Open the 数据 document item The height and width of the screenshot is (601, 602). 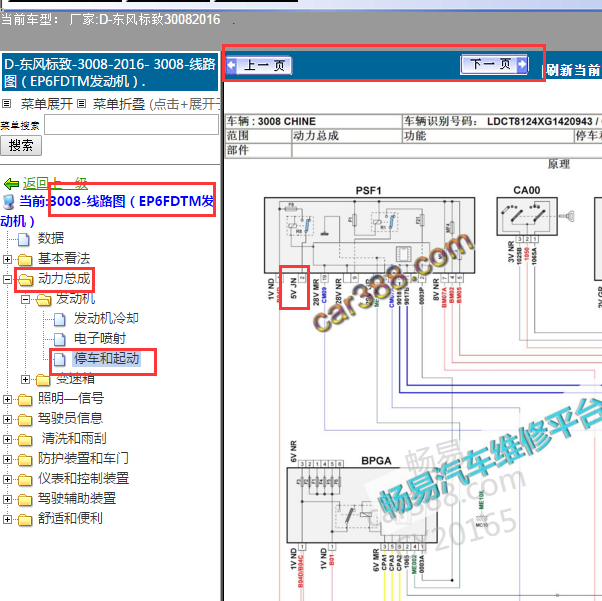[x=51, y=238]
